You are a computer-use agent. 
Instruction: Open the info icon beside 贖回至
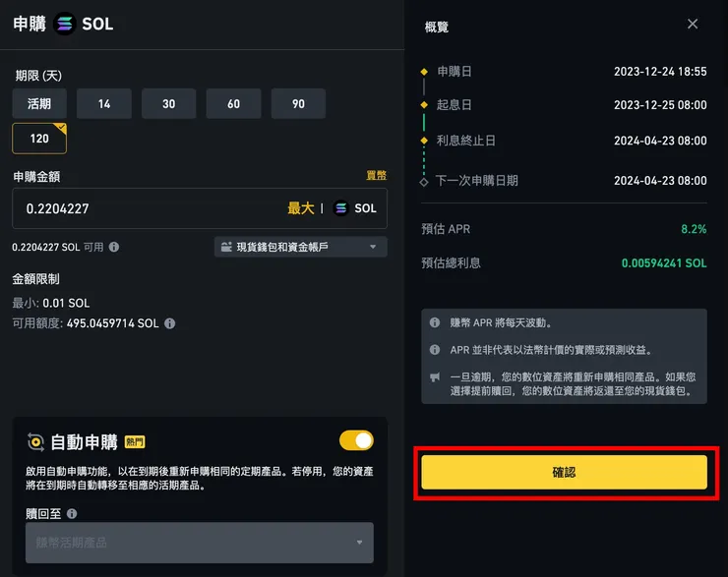72,513
